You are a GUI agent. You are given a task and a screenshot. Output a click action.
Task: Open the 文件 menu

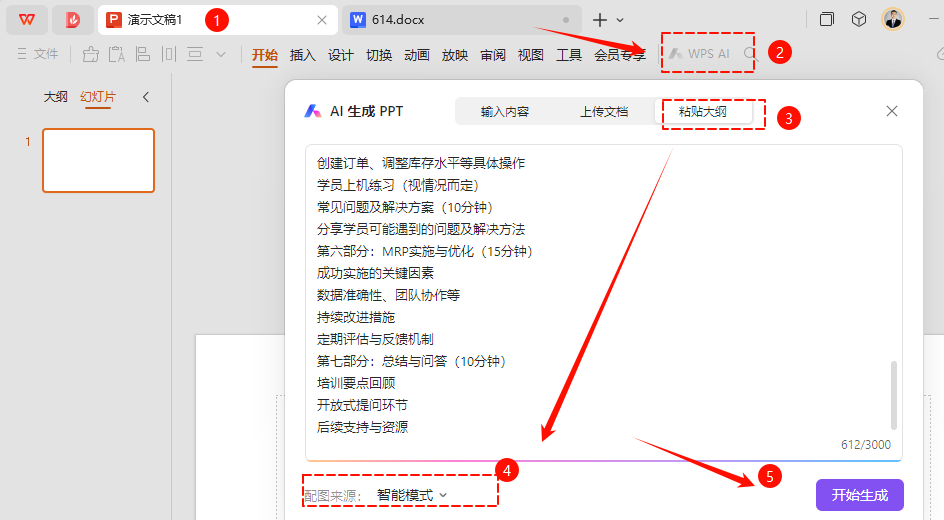pyautogui.click(x=38, y=54)
